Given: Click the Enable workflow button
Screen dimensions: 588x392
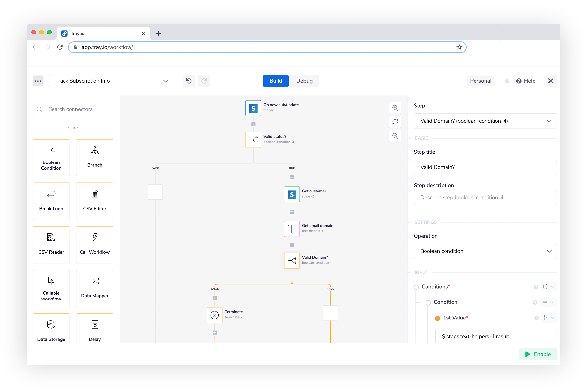Looking at the screenshot, I should click(538, 354).
